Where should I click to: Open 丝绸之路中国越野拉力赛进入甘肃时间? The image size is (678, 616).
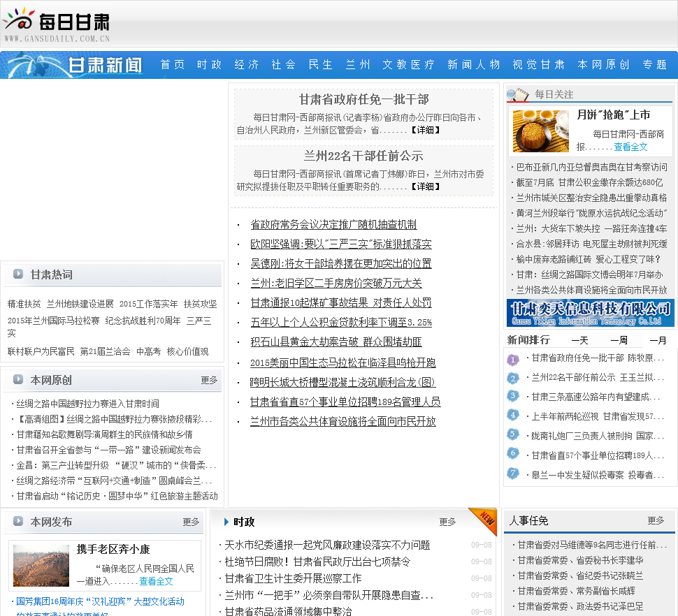(88, 404)
